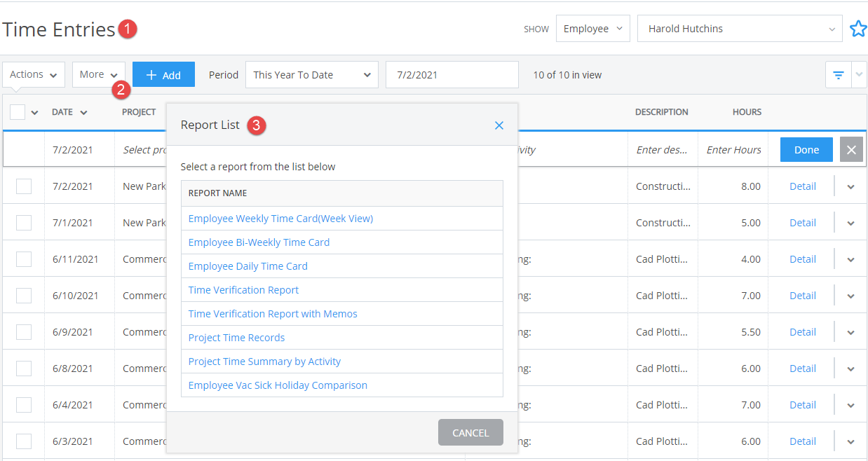Expand row options for 5.50 hours entry

(x=851, y=332)
